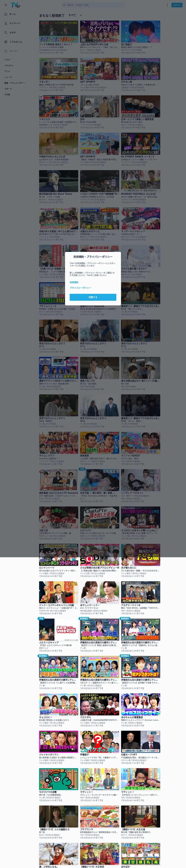Focus the program search field
Screen dimensions: 186x868
(x=93, y=5)
